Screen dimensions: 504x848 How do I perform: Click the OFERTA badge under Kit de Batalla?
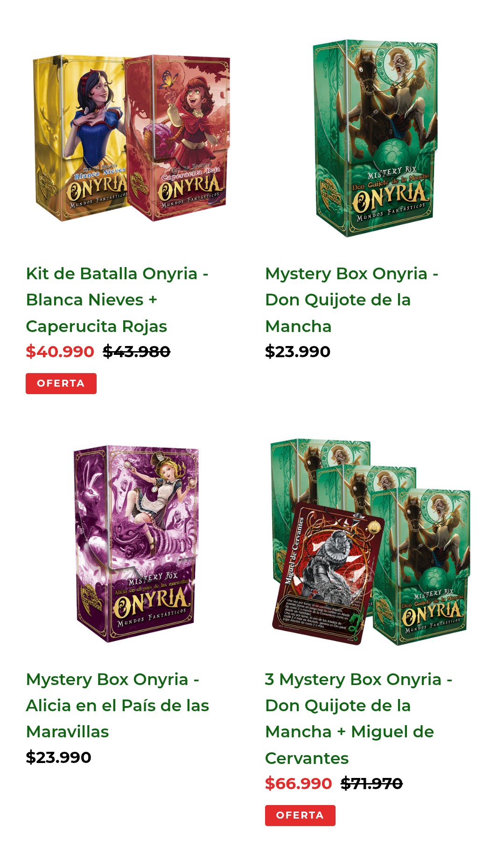click(61, 383)
